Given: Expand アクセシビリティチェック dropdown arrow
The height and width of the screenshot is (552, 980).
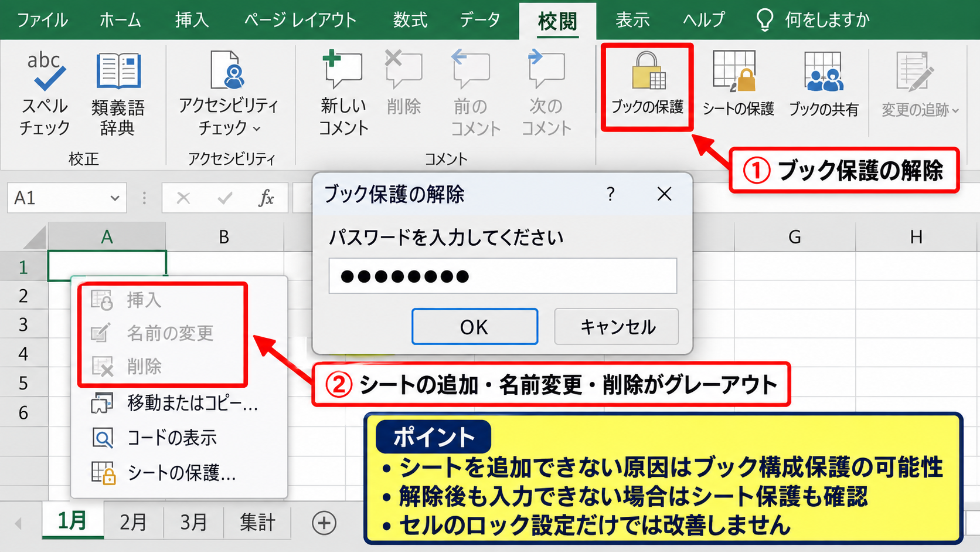Looking at the screenshot, I should pos(256,128).
